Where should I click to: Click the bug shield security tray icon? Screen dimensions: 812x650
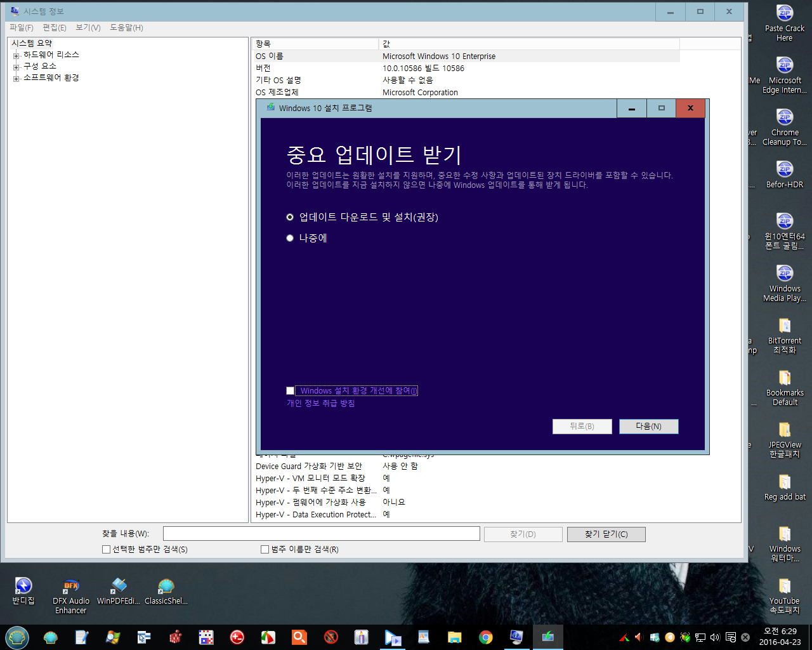(x=685, y=637)
